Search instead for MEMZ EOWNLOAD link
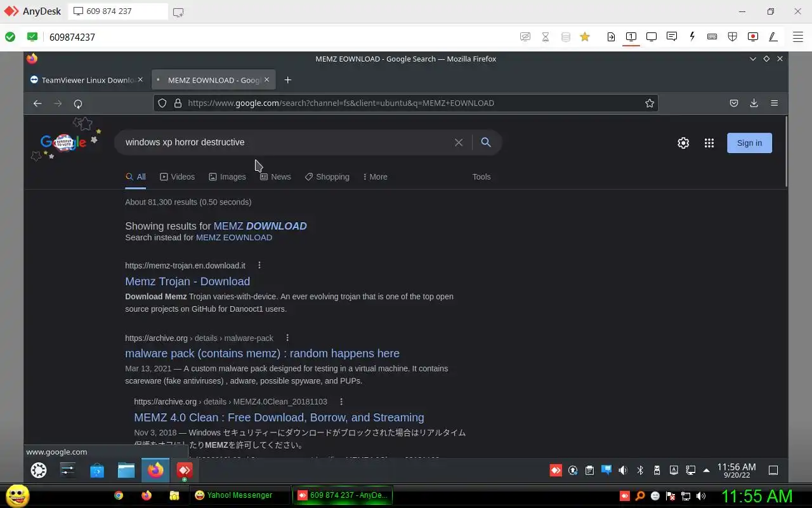Screen dimensions: 812x508 pyautogui.click(x=234, y=237)
